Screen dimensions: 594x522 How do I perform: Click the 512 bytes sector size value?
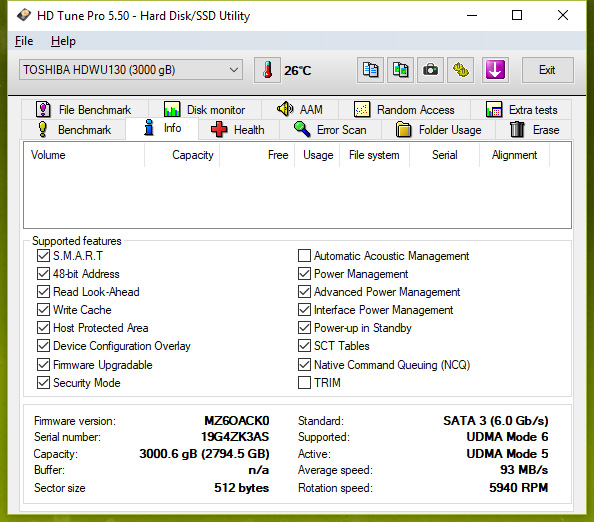click(241, 488)
